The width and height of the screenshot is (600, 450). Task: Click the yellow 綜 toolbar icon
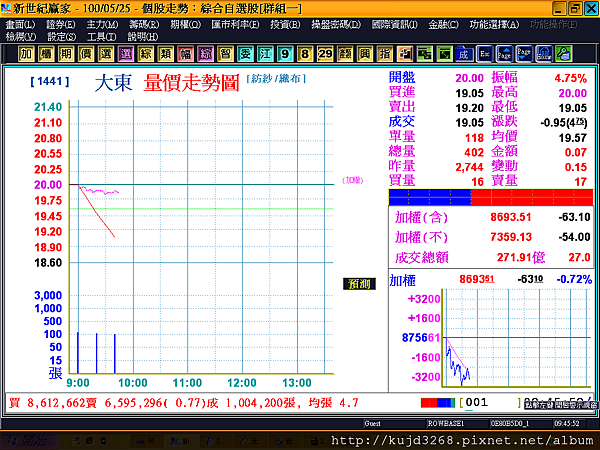[x=145, y=54]
